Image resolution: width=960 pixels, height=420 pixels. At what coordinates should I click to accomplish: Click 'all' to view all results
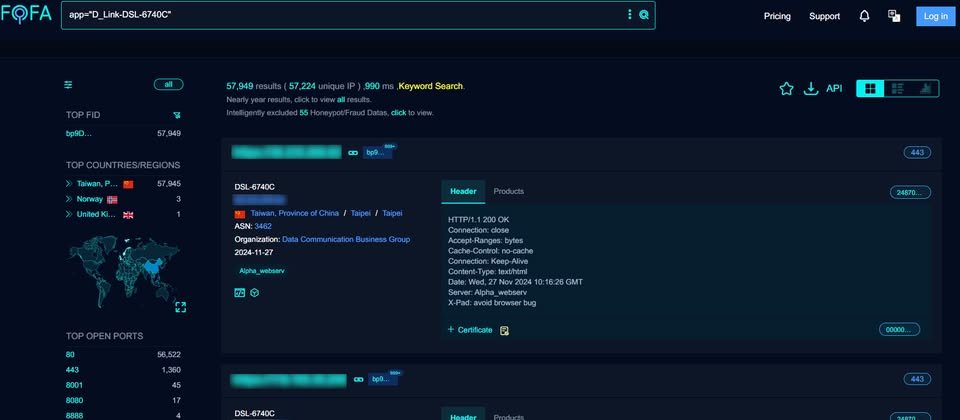pos(341,99)
